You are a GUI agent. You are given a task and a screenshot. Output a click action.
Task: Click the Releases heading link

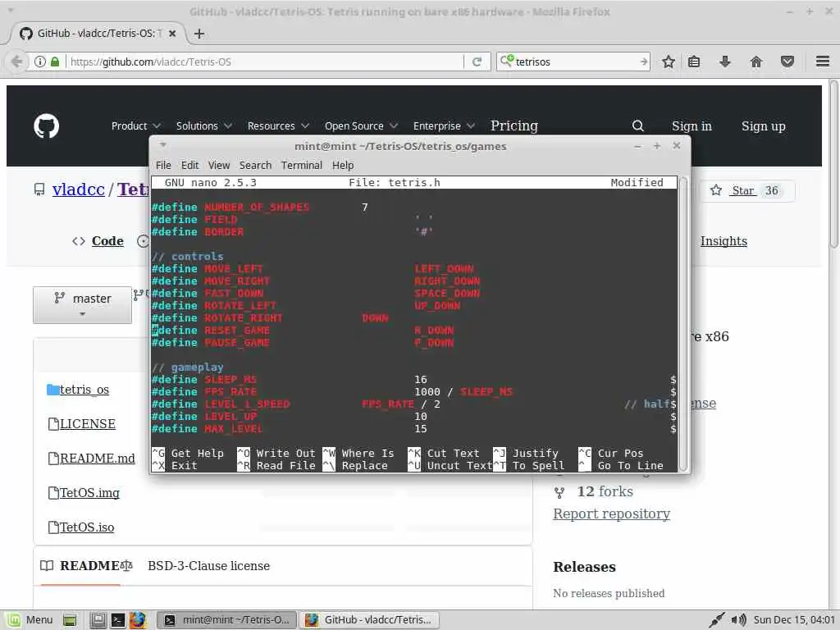tap(584, 567)
